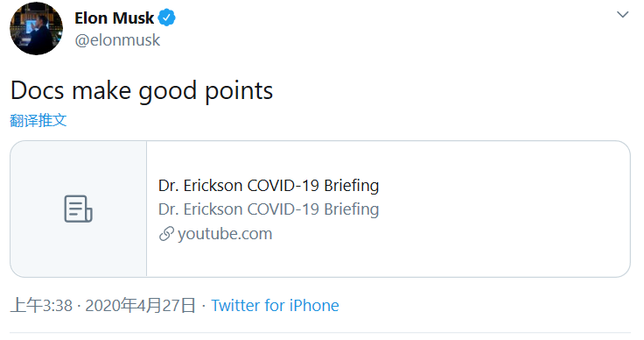Click the blue verified badge

[167, 18]
